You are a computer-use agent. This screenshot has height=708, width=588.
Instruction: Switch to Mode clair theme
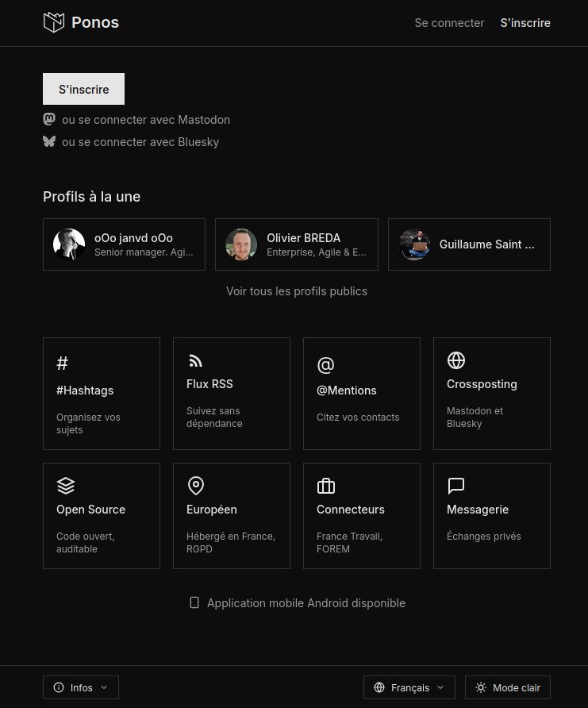point(508,687)
